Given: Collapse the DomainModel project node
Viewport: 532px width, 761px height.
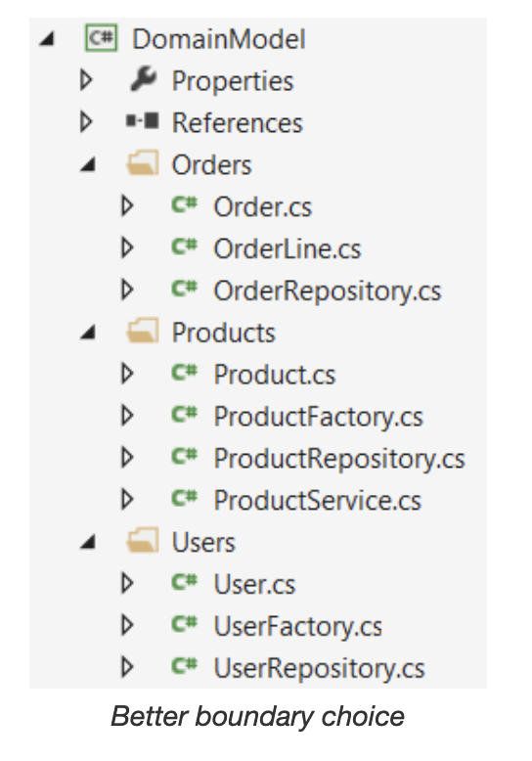Looking at the screenshot, I should [x=47, y=38].
